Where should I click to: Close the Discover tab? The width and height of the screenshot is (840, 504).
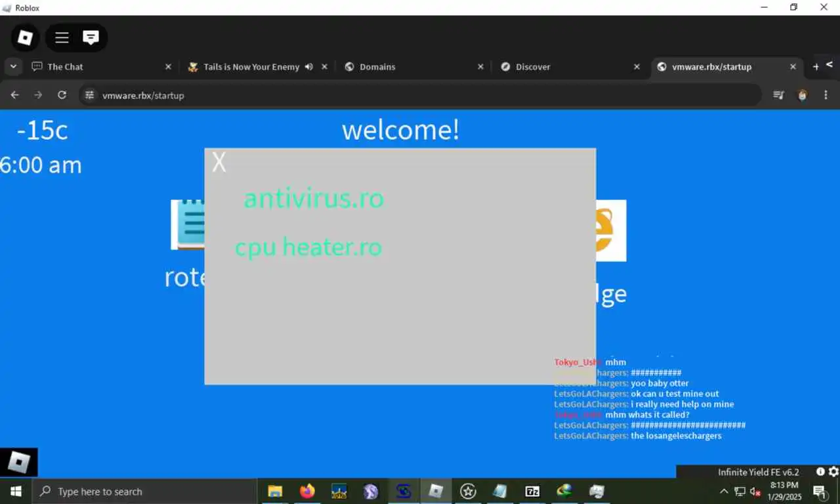pyautogui.click(x=637, y=67)
